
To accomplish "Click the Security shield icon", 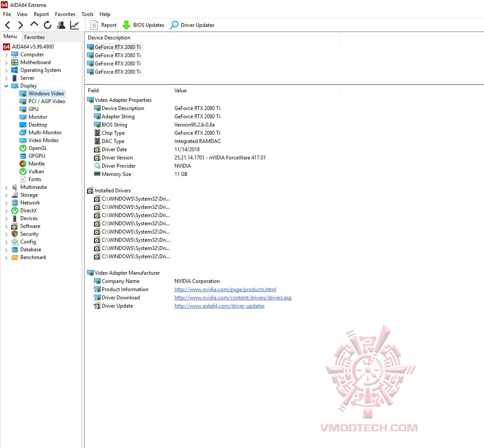I will [x=15, y=234].
